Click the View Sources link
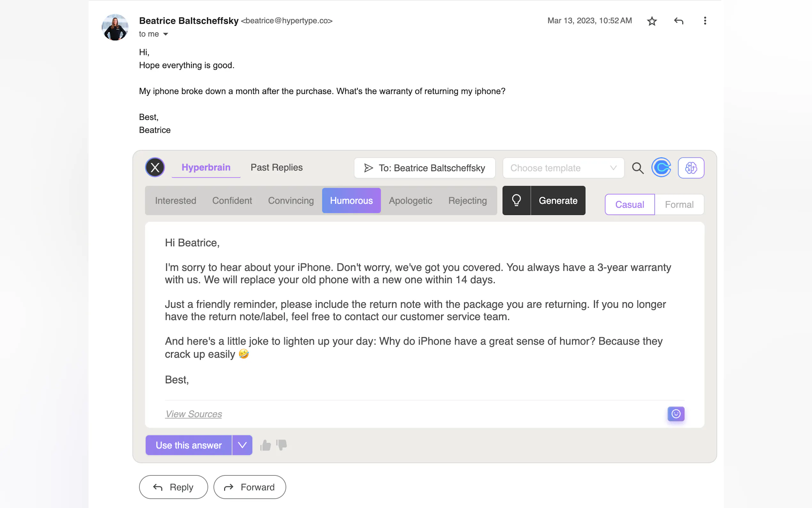This screenshot has width=812, height=508. 193,414
